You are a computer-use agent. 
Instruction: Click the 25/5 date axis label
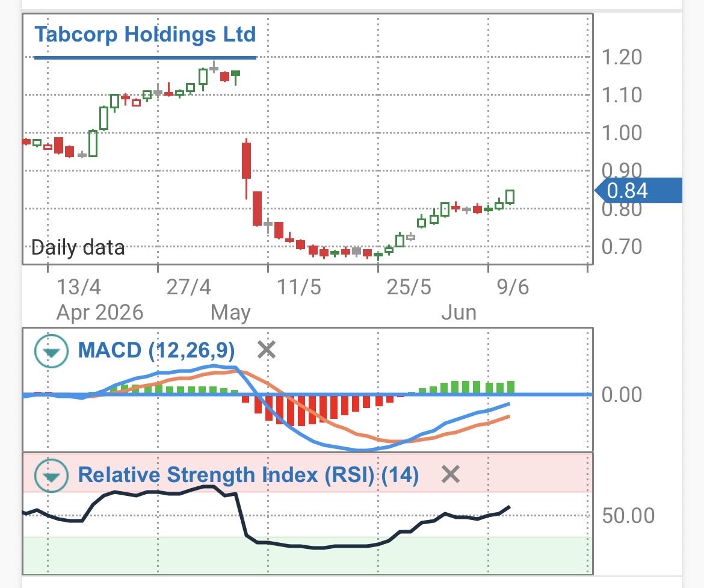[x=409, y=287]
